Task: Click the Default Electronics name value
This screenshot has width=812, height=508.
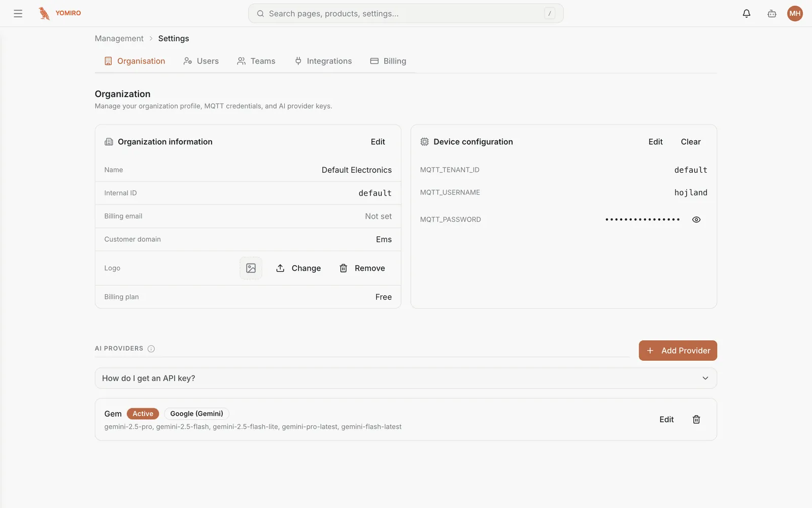Action: click(x=357, y=170)
